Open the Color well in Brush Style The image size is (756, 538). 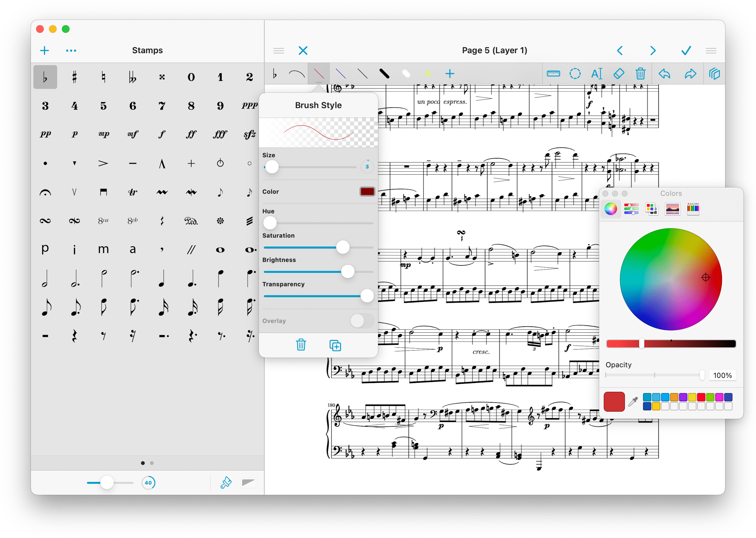[x=367, y=191]
